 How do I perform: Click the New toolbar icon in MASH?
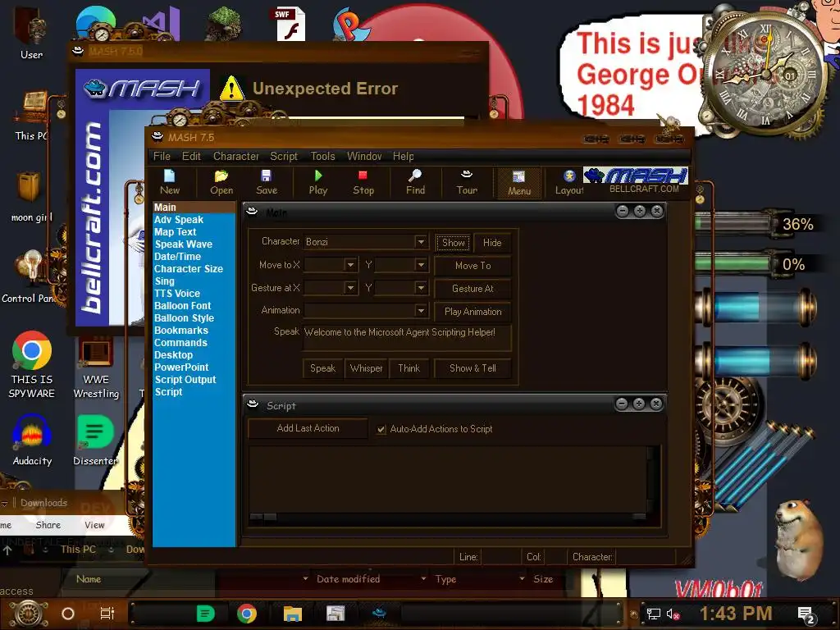point(169,183)
